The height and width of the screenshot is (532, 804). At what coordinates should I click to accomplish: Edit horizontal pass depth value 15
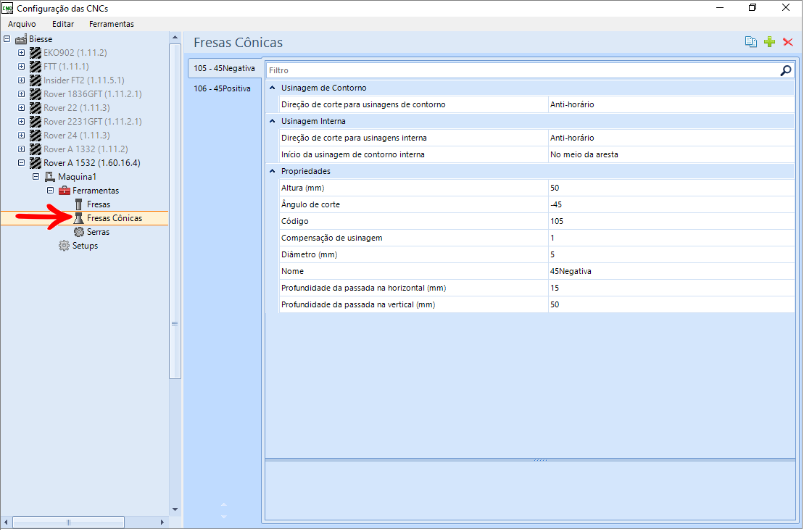(x=671, y=288)
